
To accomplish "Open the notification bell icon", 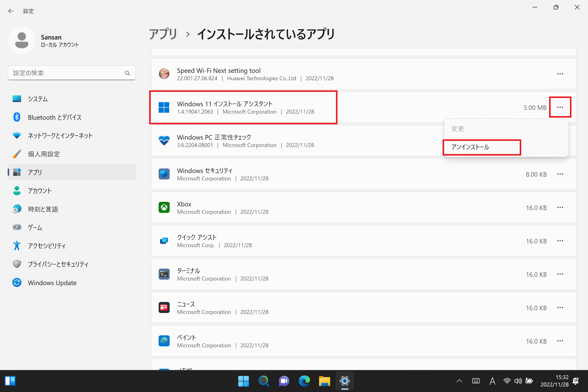I will click(x=576, y=381).
